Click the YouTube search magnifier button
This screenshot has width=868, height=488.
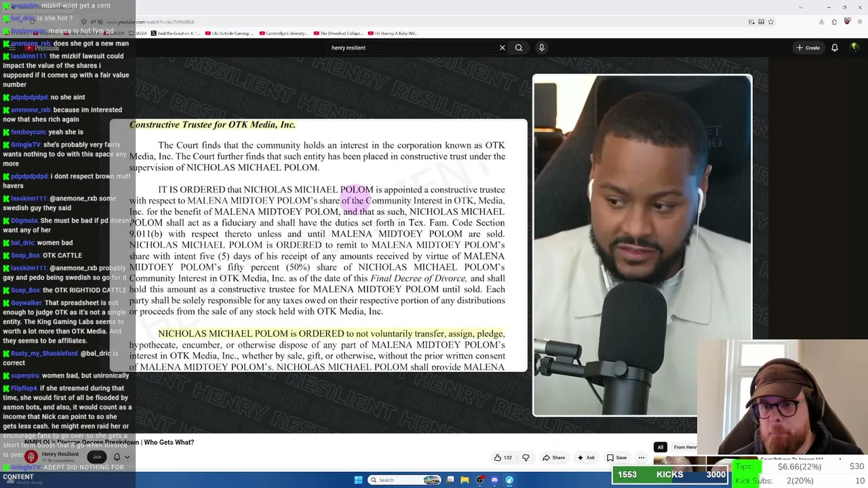519,47
